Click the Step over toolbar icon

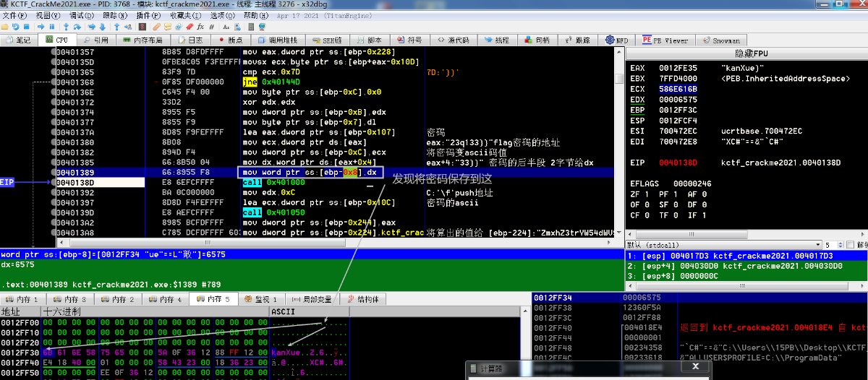pyautogui.click(x=77, y=27)
